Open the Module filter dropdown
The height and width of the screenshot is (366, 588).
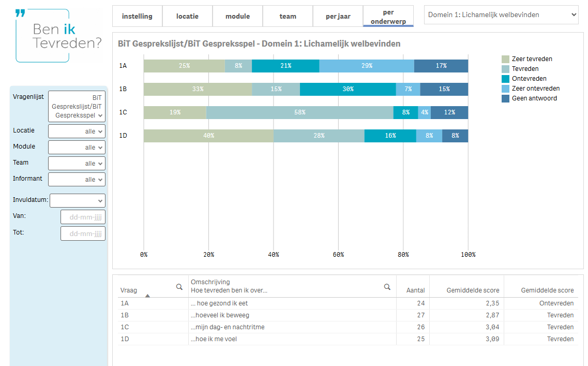click(77, 148)
